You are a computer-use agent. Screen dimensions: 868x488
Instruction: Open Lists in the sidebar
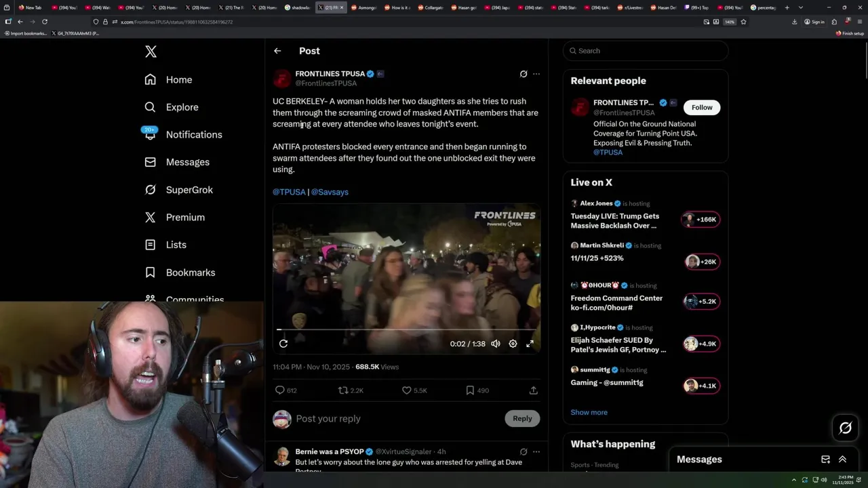pos(165,245)
